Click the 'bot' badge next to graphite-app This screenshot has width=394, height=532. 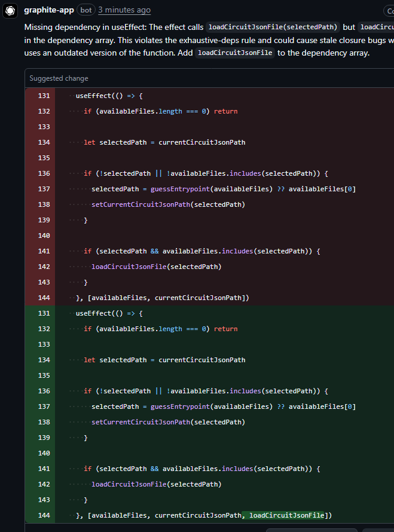tap(86, 10)
